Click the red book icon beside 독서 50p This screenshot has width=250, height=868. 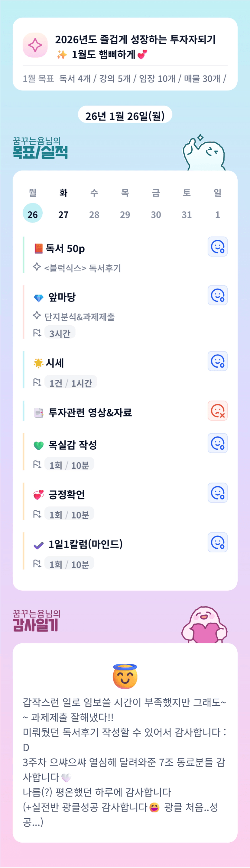38,249
